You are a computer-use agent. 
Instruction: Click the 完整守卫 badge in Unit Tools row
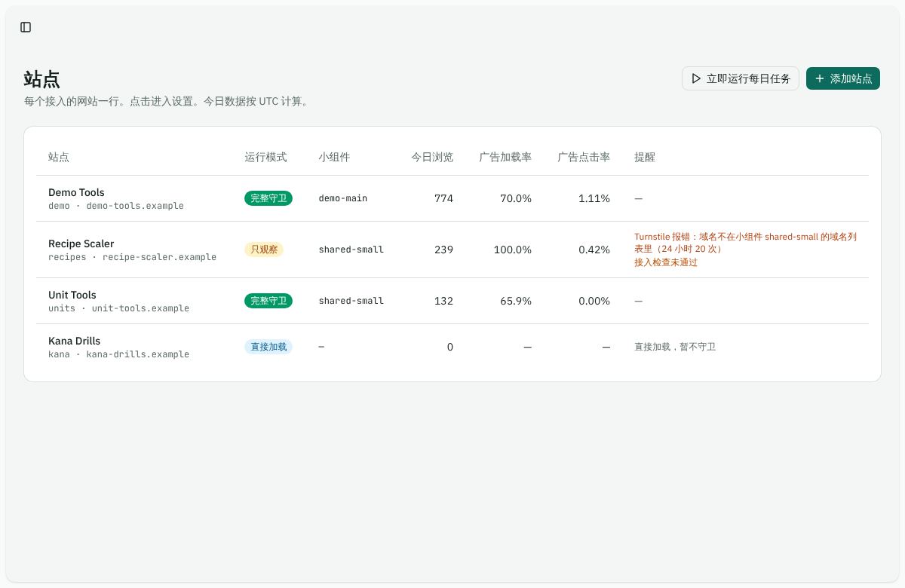click(x=268, y=301)
